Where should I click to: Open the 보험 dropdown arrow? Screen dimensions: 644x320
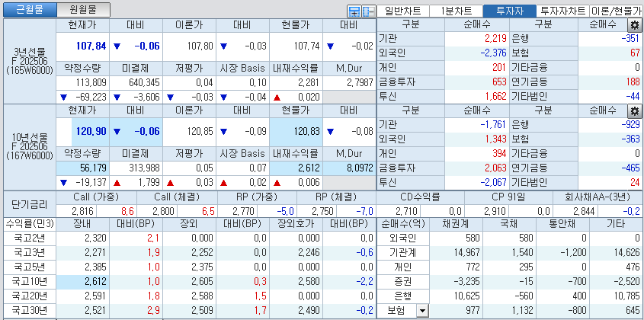421,312
